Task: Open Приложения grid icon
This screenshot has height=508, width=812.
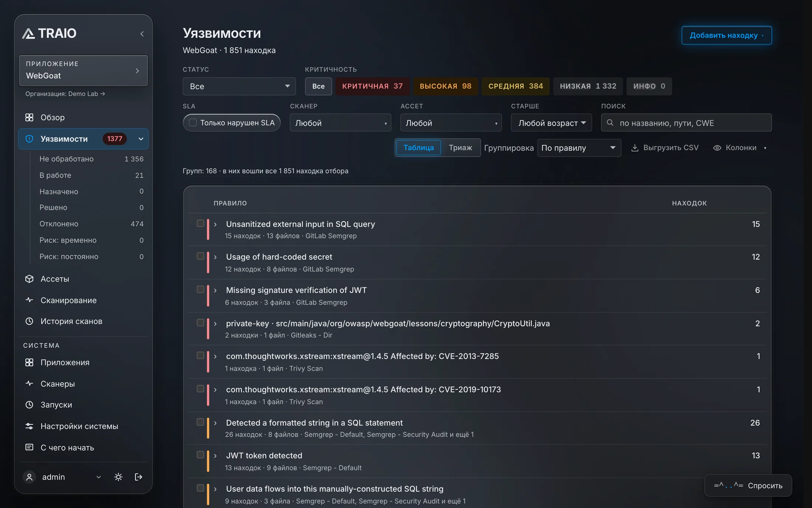Action: (x=29, y=362)
